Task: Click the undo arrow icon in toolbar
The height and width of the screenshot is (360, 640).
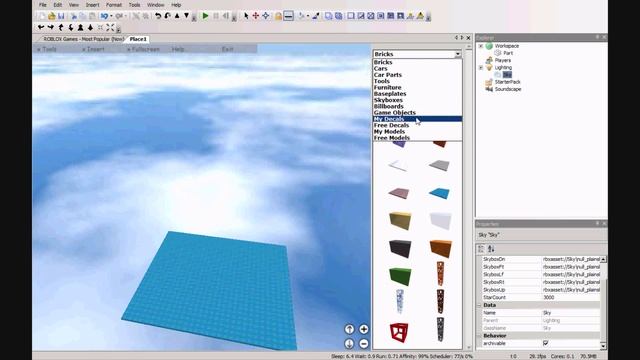Action: [104, 16]
